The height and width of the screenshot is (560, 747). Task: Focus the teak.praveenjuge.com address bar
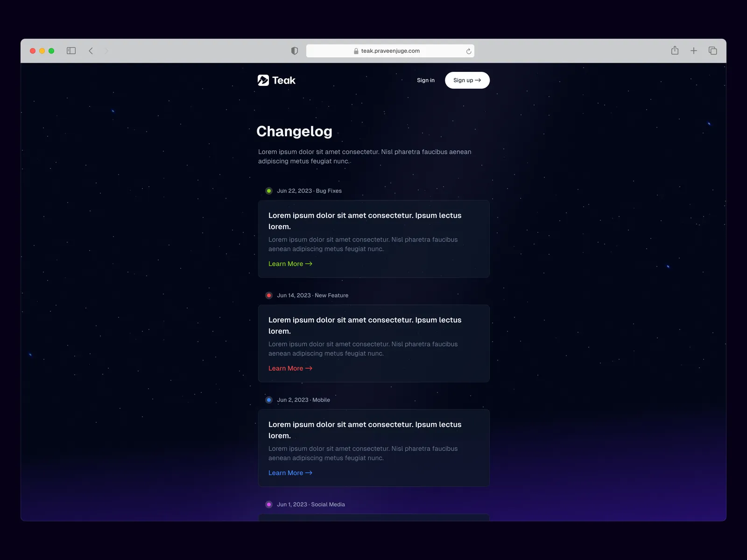pos(390,51)
